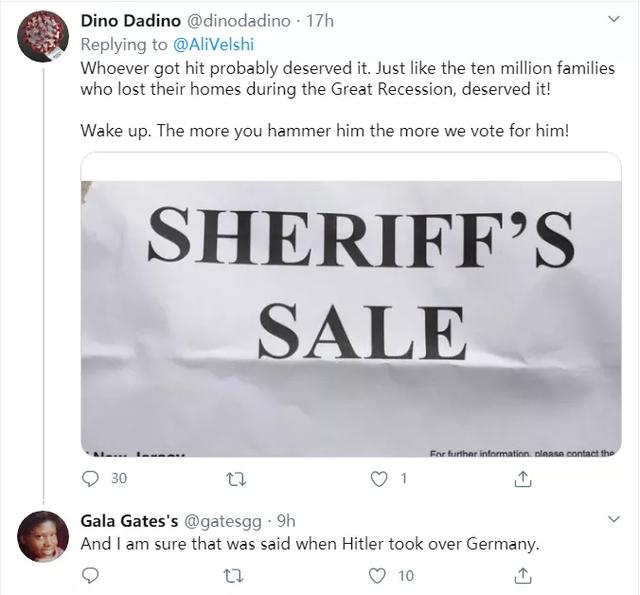
Task: Reply to Gala Gates's tweet
Action: [90, 575]
